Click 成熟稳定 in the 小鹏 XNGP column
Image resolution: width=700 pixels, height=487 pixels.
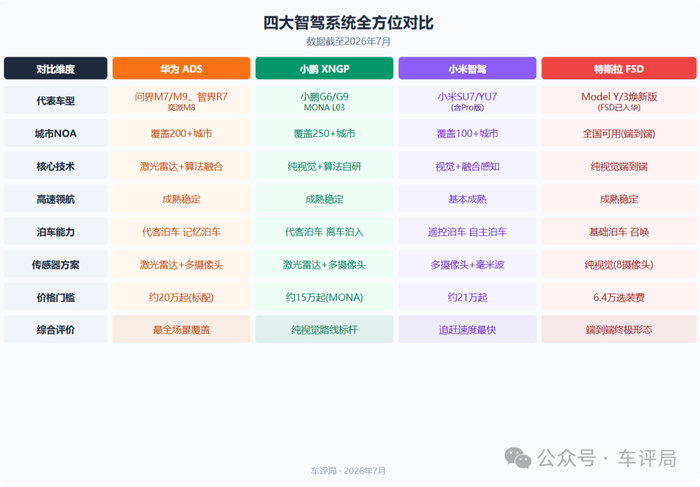coord(324,199)
